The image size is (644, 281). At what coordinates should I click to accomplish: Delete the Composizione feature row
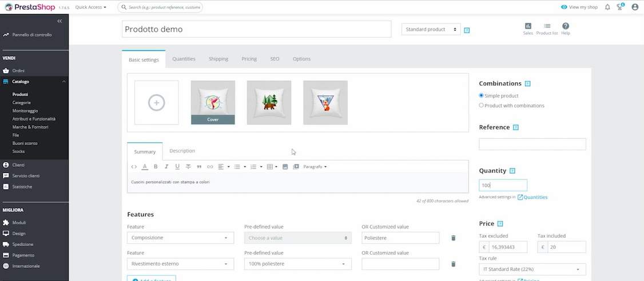(x=453, y=238)
